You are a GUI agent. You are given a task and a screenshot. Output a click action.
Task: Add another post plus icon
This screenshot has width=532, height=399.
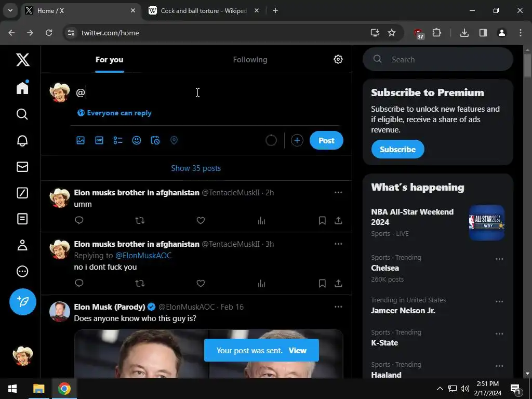tap(297, 140)
